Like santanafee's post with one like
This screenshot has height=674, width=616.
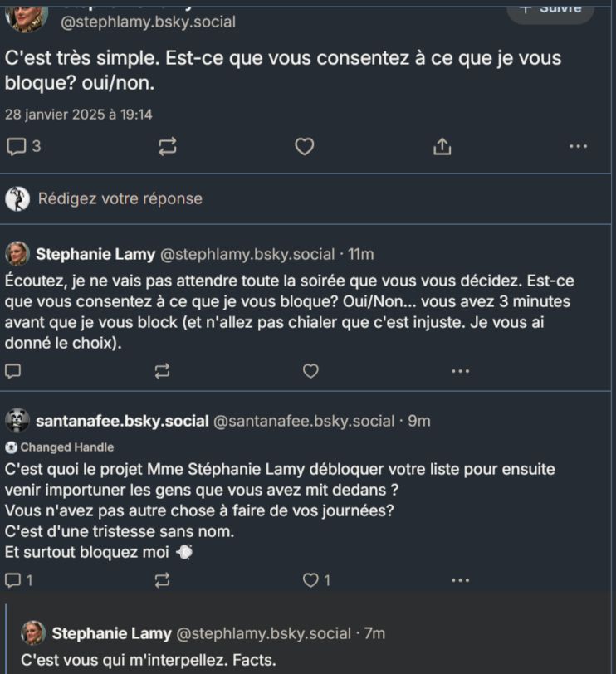click(x=310, y=580)
